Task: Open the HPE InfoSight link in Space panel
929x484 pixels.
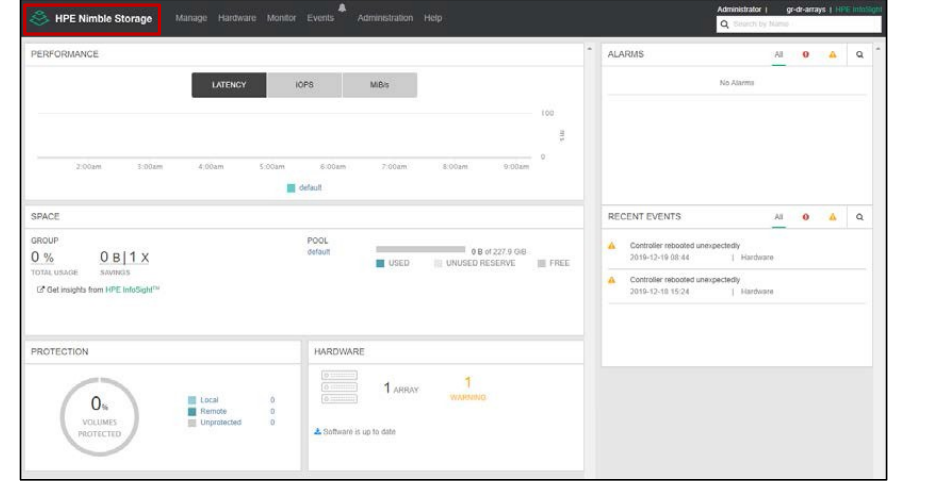Action: coord(132,290)
